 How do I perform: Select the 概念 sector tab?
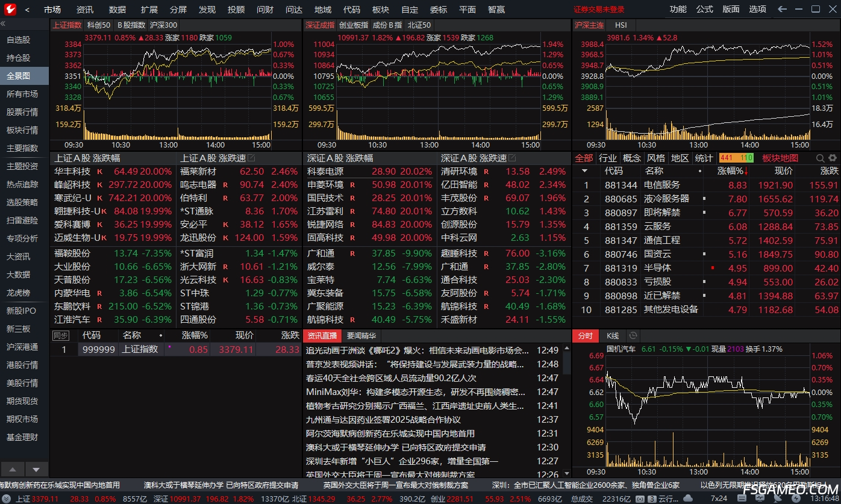pyautogui.click(x=631, y=158)
